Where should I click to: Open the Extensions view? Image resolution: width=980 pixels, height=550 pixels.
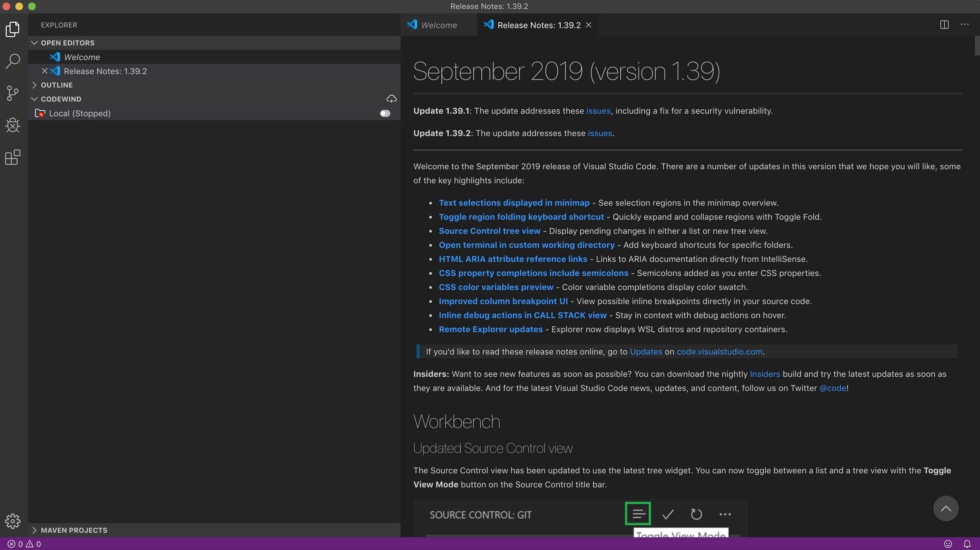pyautogui.click(x=12, y=157)
